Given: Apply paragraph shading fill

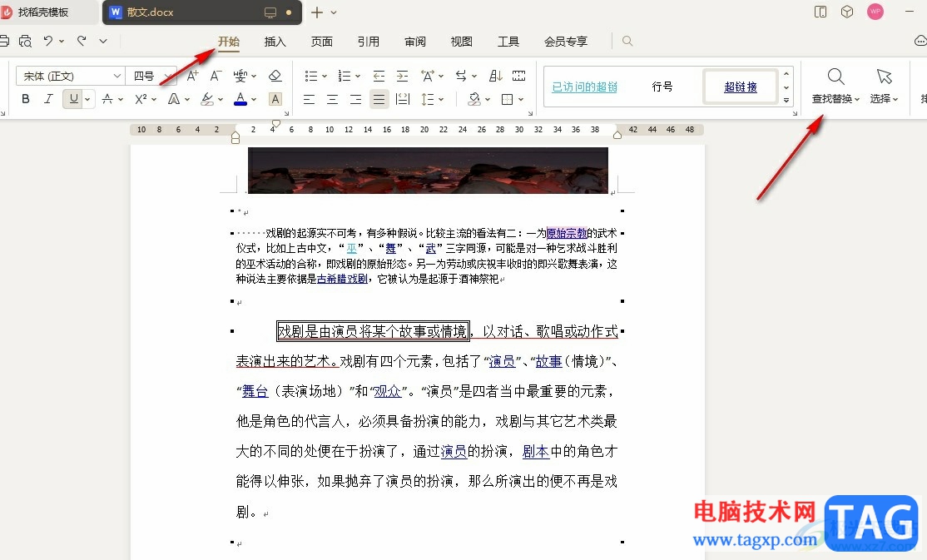Looking at the screenshot, I should tap(474, 99).
